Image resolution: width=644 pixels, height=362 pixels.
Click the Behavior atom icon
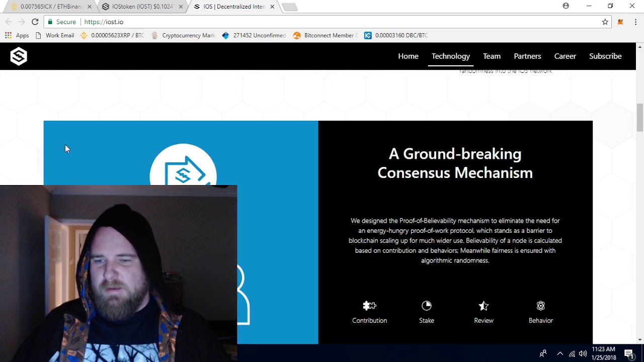pos(541,306)
